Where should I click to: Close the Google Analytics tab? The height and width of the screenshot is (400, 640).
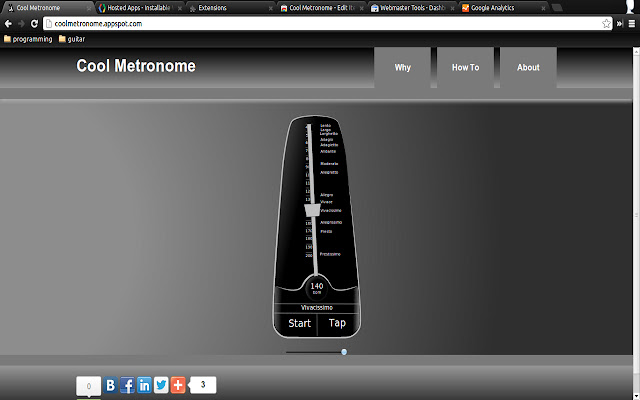543,8
